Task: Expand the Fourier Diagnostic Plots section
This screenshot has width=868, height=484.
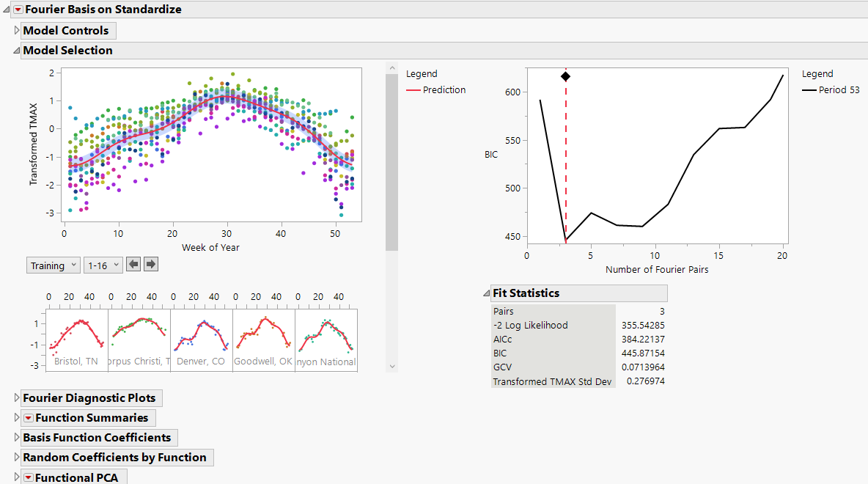Action: click(x=16, y=397)
